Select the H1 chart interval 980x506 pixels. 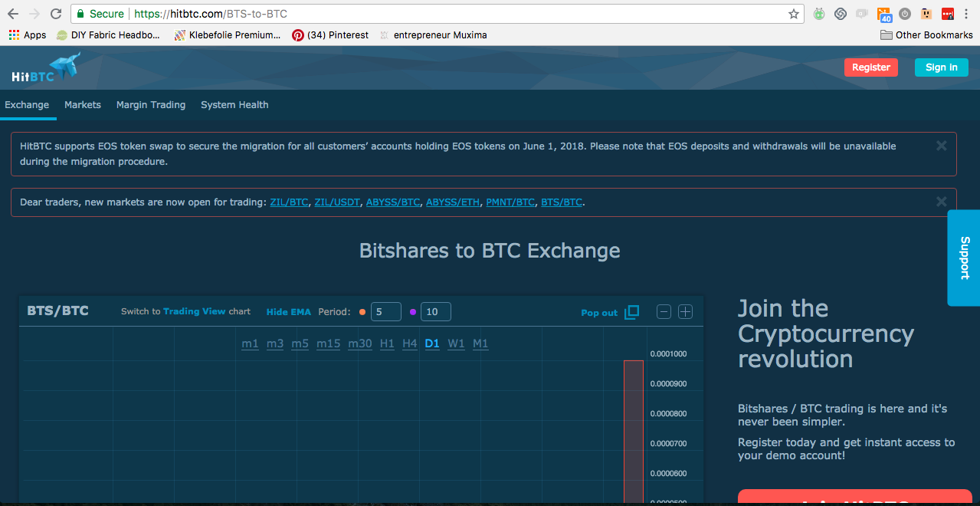(387, 343)
